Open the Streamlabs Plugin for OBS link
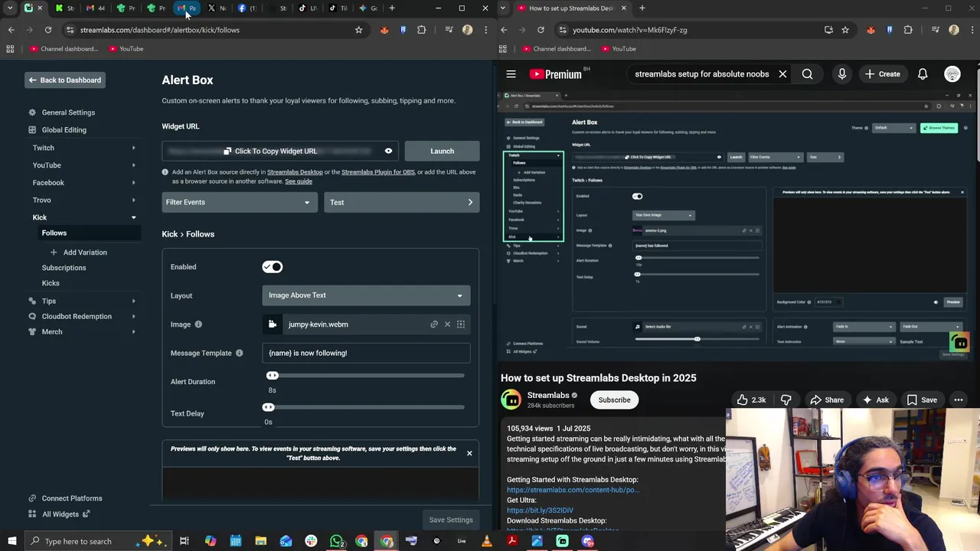The image size is (980, 551). (377, 172)
